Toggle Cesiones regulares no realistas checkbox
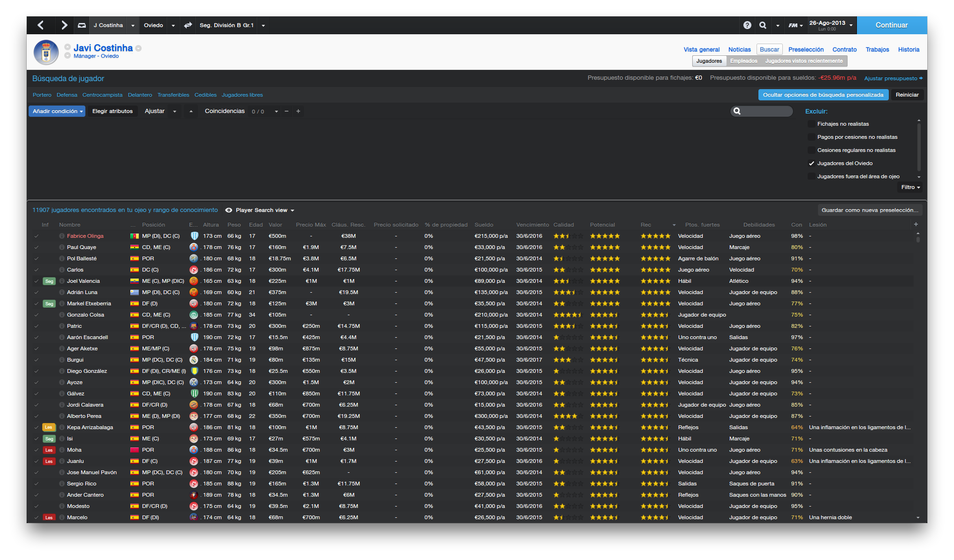Image resolution: width=954 pixels, height=560 pixels. pyautogui.click(x=811, y=150)
